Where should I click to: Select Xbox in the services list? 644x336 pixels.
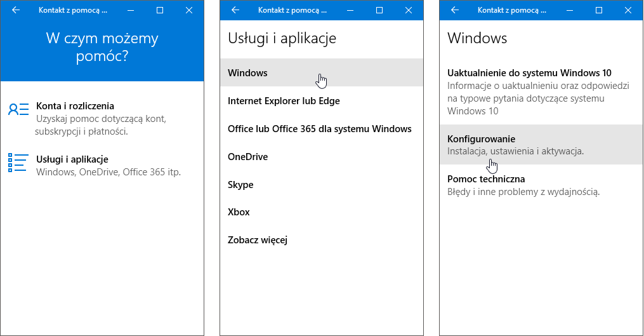point(322,212)
